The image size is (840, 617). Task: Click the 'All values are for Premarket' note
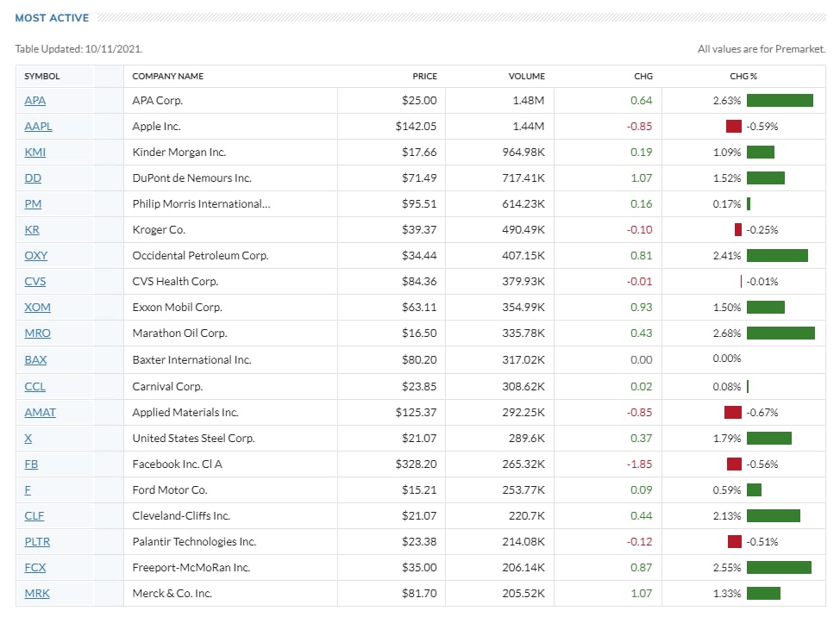762,49
